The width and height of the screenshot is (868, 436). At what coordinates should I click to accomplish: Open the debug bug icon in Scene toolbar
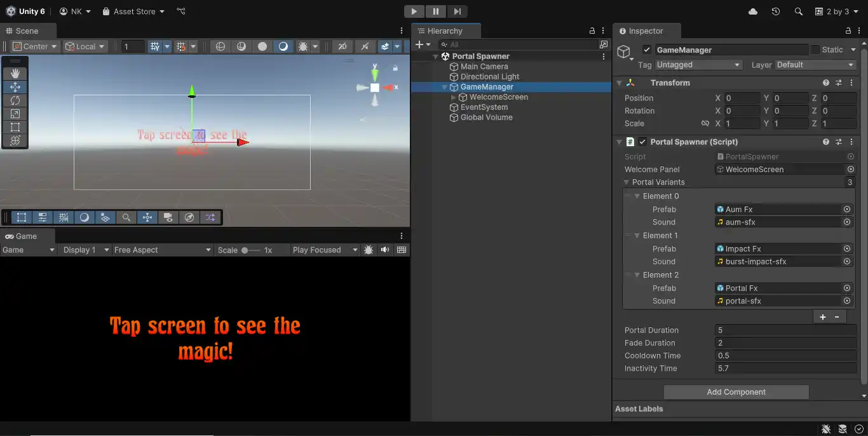click(x=302, y=46)
